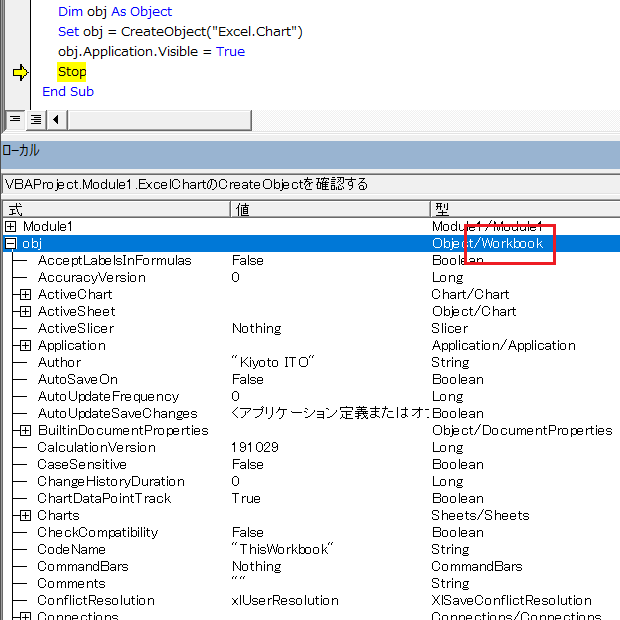Expand the Charts node
The height and width of the screenshot is (620, 620).
coord(25,516)
